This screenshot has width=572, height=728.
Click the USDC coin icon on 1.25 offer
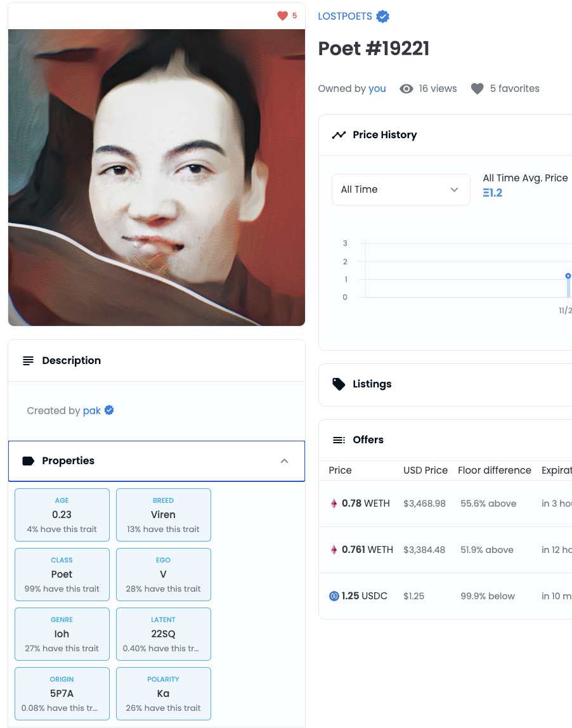click(x=334, y=596)
